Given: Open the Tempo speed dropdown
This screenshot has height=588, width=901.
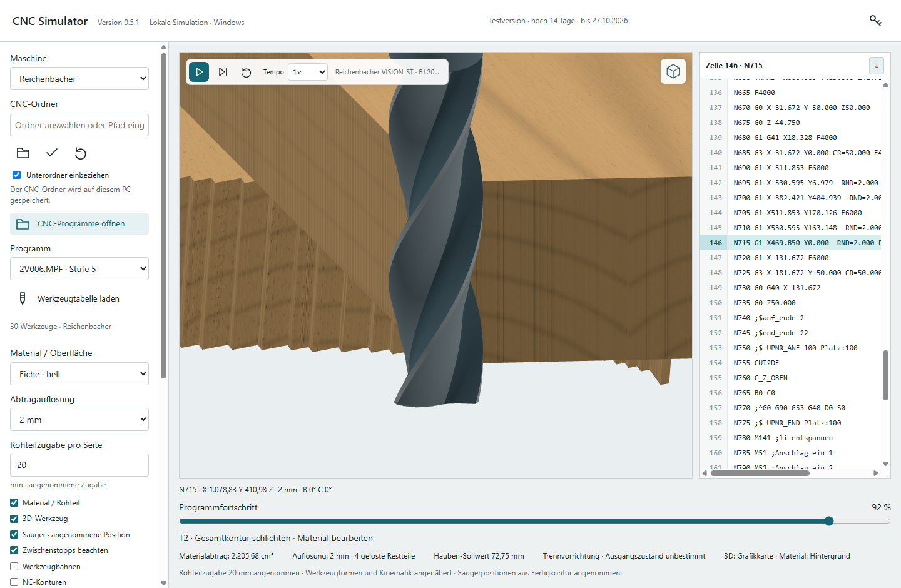Looking at the screenshot, I should click(308, 72).
